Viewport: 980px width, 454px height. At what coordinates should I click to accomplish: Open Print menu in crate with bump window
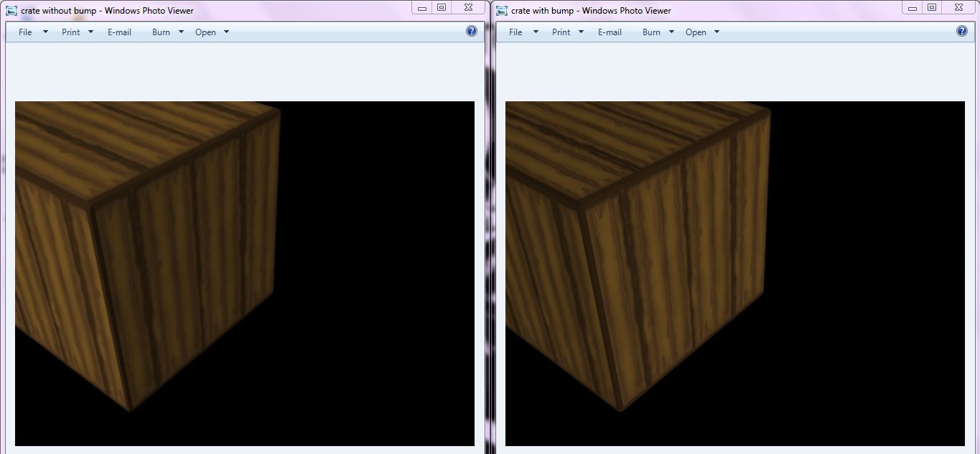[561, 32]
